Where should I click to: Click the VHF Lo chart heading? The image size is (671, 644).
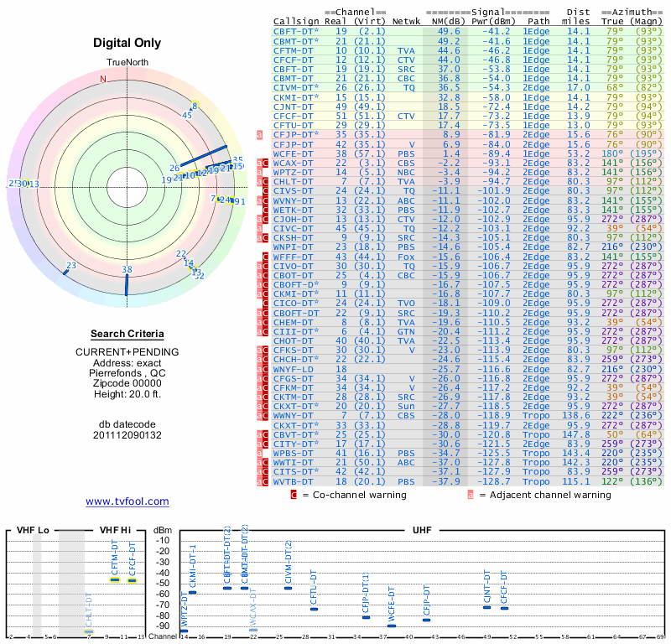[x=33, y=530]
